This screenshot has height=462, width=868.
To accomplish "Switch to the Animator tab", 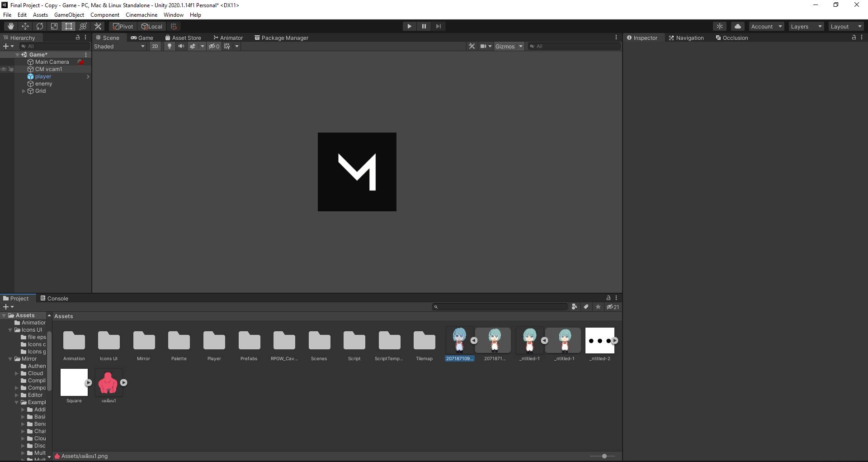I will (228, 38).
